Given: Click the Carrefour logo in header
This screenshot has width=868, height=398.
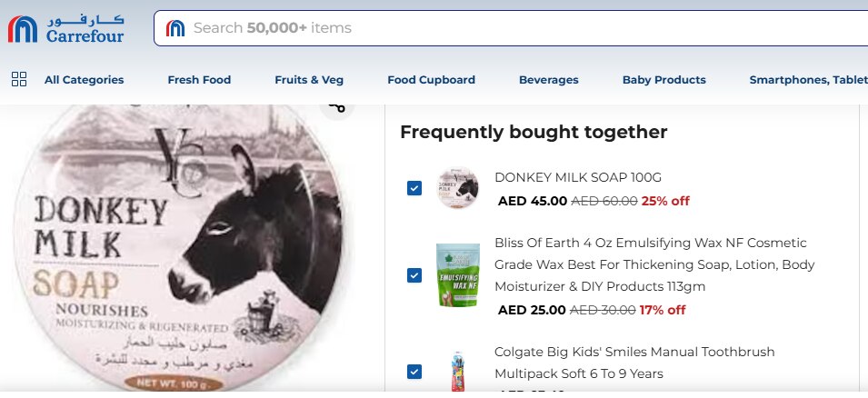Looking at the screenshot, I should [65, 29].
